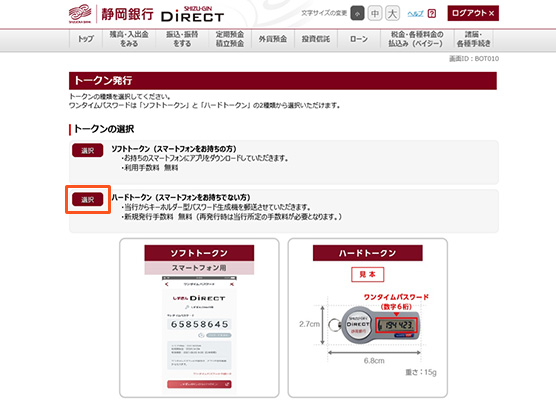Open the ローン menu item
This screenshot has width=556, height=411.
[359, 39]
